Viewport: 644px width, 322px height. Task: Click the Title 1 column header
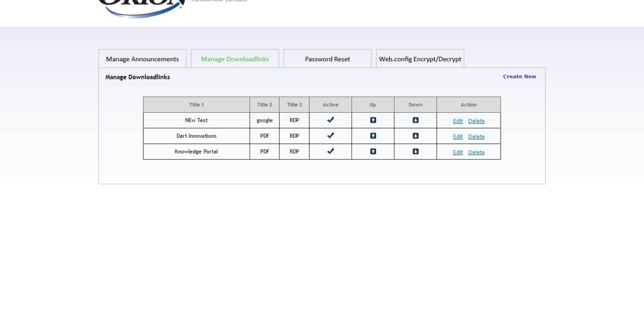[196, 105]
